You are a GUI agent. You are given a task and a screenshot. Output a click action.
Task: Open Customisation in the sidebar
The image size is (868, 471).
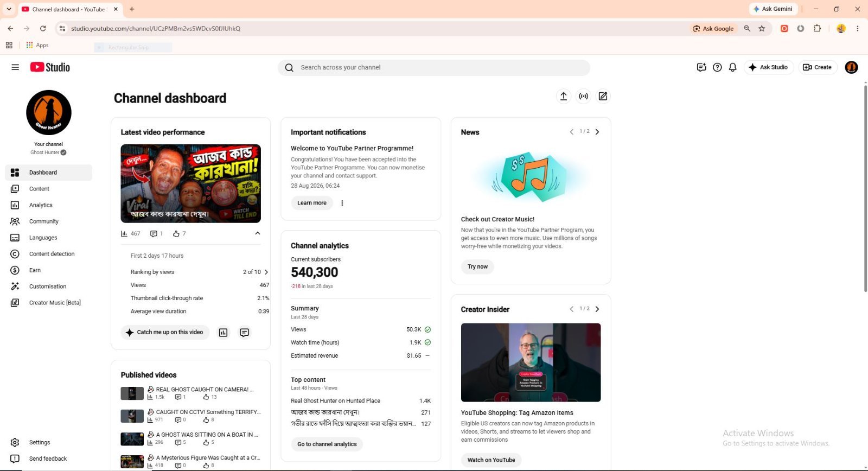point(49,287)
